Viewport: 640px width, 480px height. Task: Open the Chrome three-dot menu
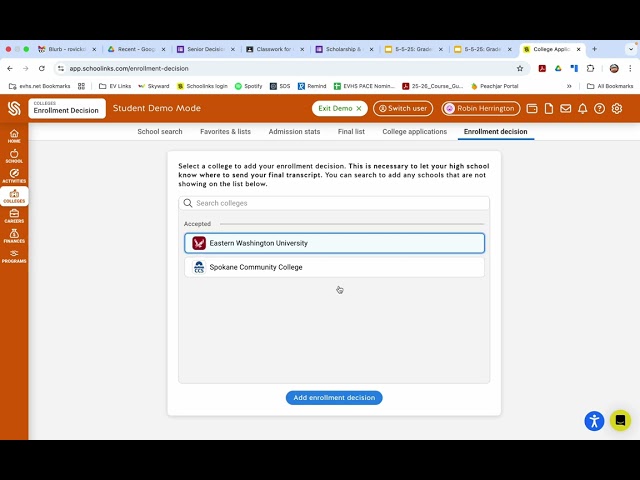click(630, 69)
